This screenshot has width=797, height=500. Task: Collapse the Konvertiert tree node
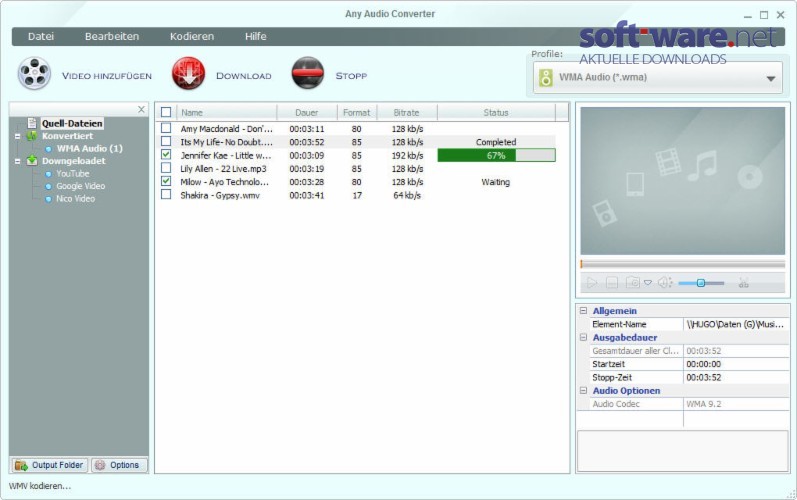click(18, 136)
